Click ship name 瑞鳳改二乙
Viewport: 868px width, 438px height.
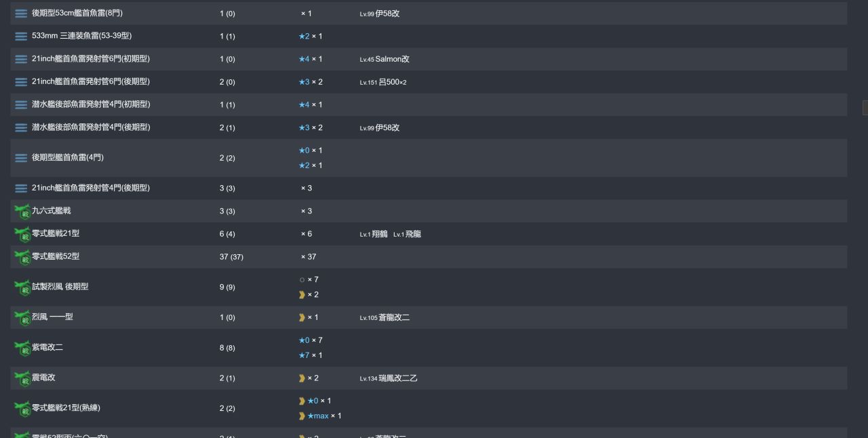tap(397, 378)
